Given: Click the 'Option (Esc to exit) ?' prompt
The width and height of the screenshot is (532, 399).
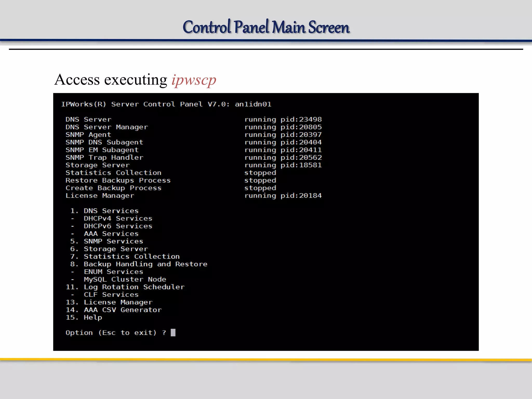Looking at the screenshot, I should click(x=116, y=333).
